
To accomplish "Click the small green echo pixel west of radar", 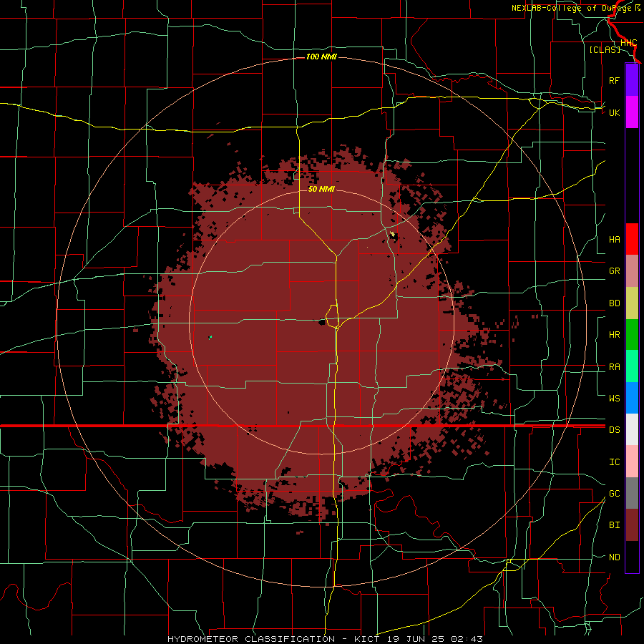I will point(210,337).
